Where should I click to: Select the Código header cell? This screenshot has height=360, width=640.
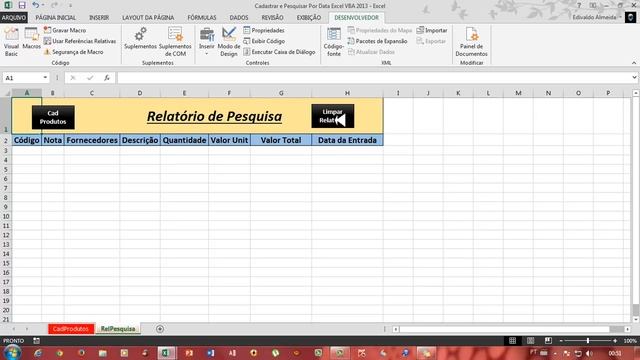click(x=27, y=140)
